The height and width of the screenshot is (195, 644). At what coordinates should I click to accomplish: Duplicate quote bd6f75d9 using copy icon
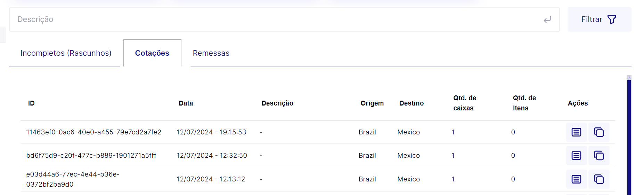599,156
